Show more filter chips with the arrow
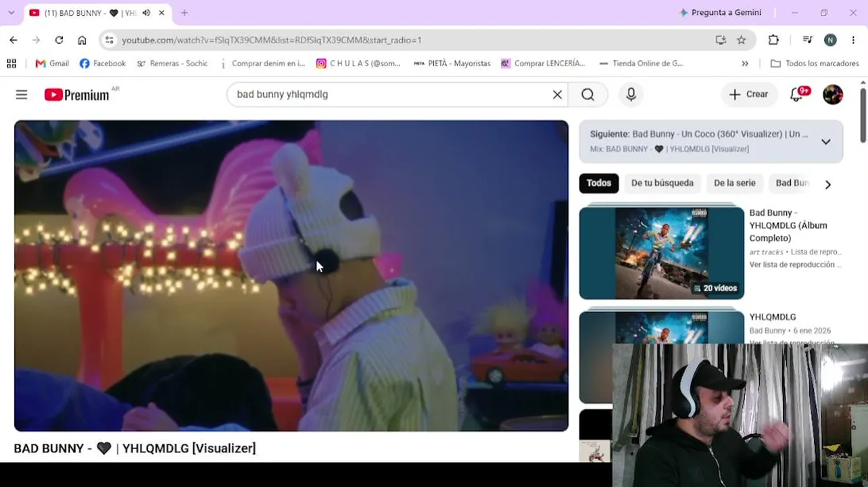The image size is (868, 487). pyautogui.click(x=828, y=184)
